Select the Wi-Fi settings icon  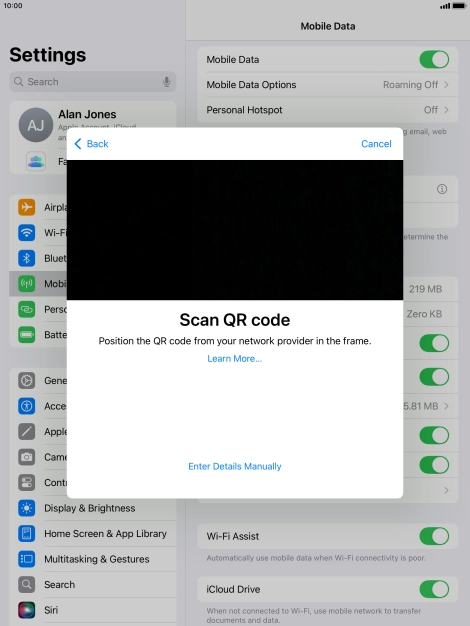(27, 233)
